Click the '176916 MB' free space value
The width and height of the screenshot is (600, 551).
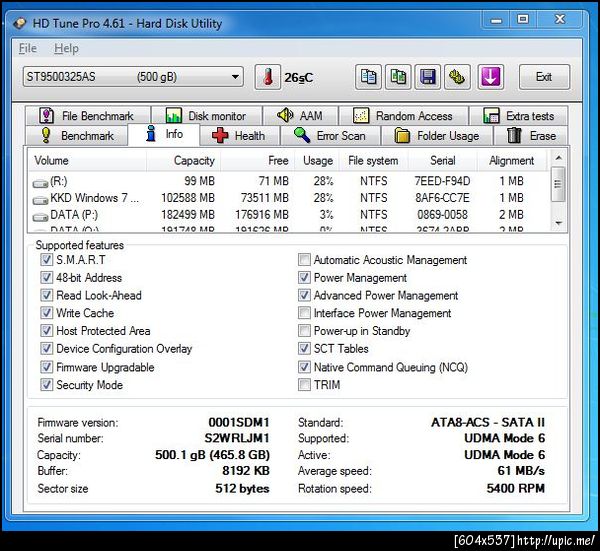click(262, 215)
